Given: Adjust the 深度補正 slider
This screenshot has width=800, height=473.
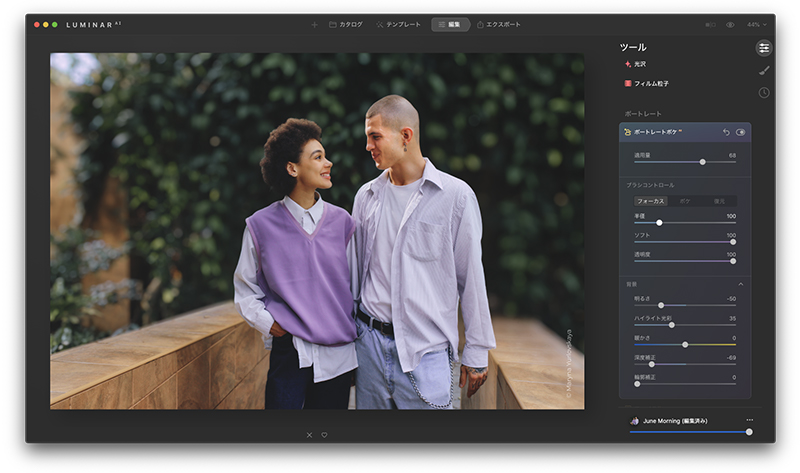Looking at the screenshot, I should pos(685,364).
